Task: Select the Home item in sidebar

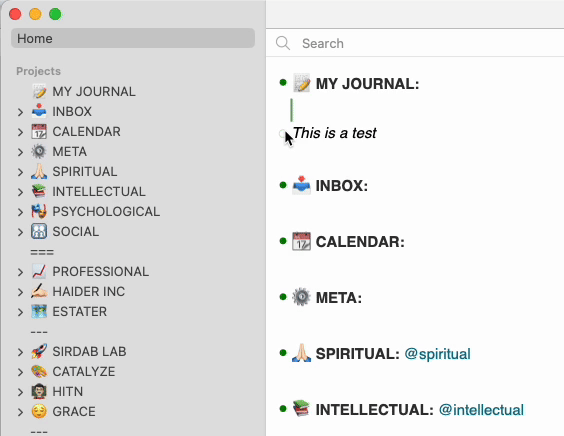Action: [x=133, y=38]
